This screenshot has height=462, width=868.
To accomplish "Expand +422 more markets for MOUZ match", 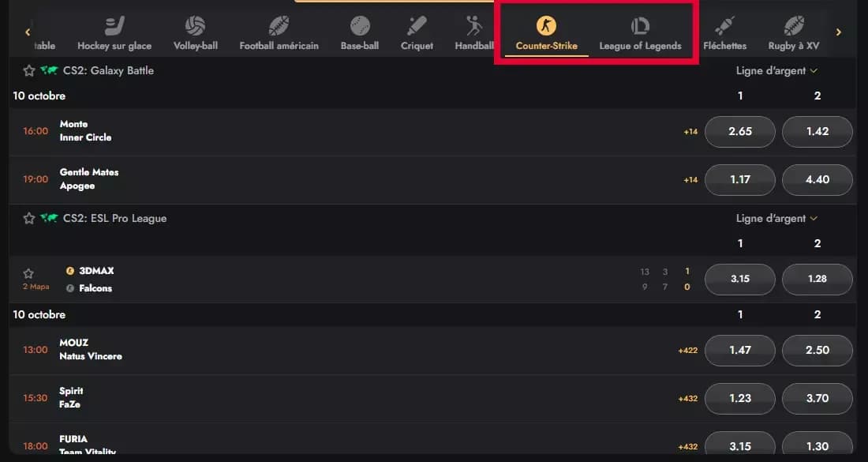I will [687, 350].
